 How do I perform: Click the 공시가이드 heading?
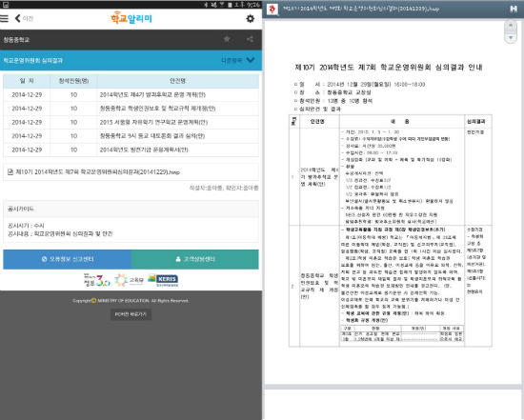(x=21, y=209)
